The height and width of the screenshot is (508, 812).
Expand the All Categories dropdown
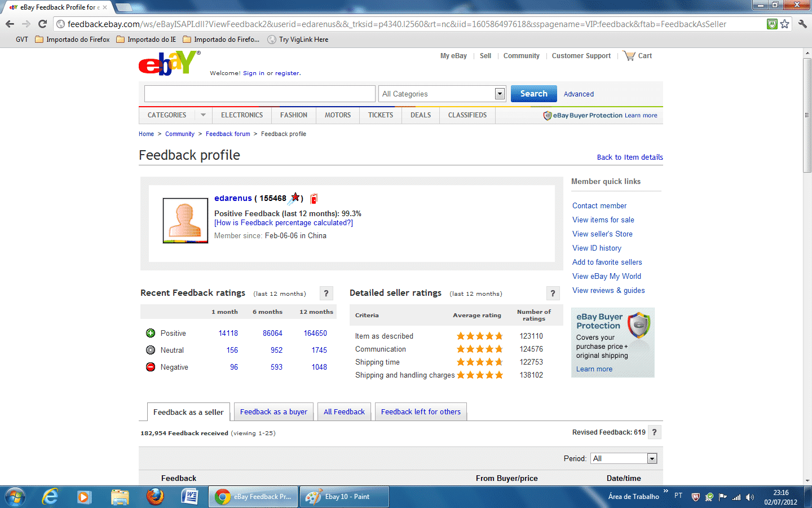coord(500,94)
